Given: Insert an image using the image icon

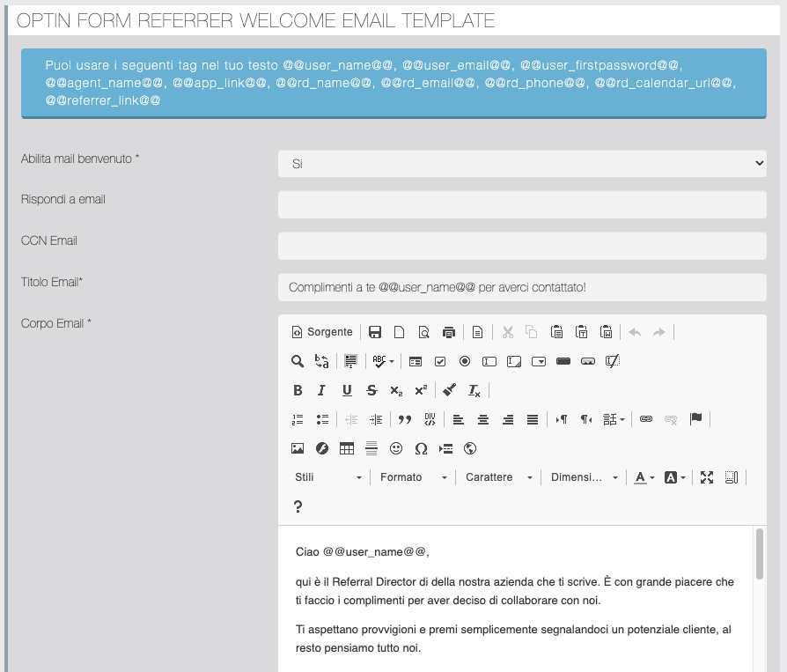Looking at the screenshot, I should (298, 448).
